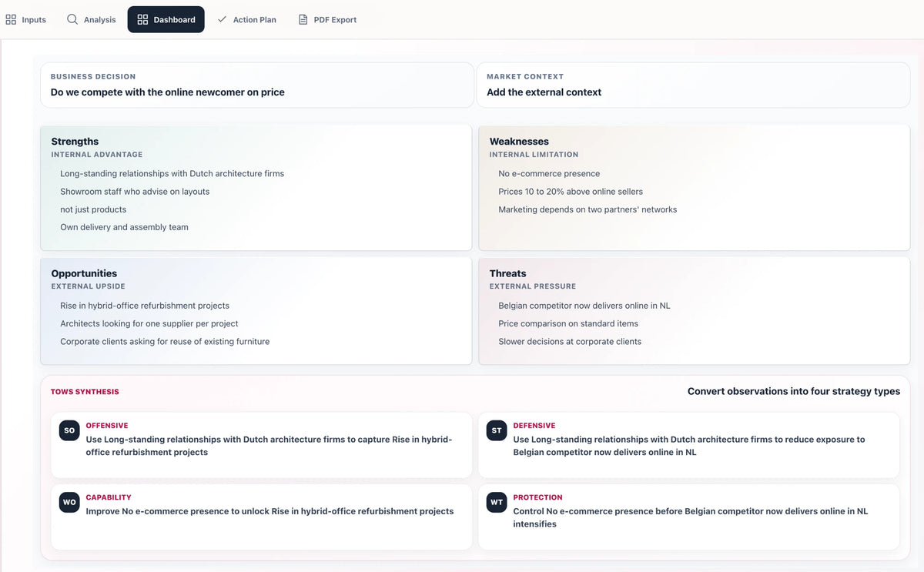Viewport: 924px width, 572px height.
Task: Click 'Prices 10 to 20% above online sellers'
Action: coord(571,192)
